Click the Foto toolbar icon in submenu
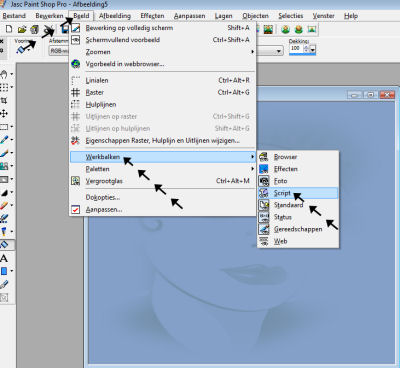Image resolution: width=400 pixels, height=368 pixels. pos(264,181)
